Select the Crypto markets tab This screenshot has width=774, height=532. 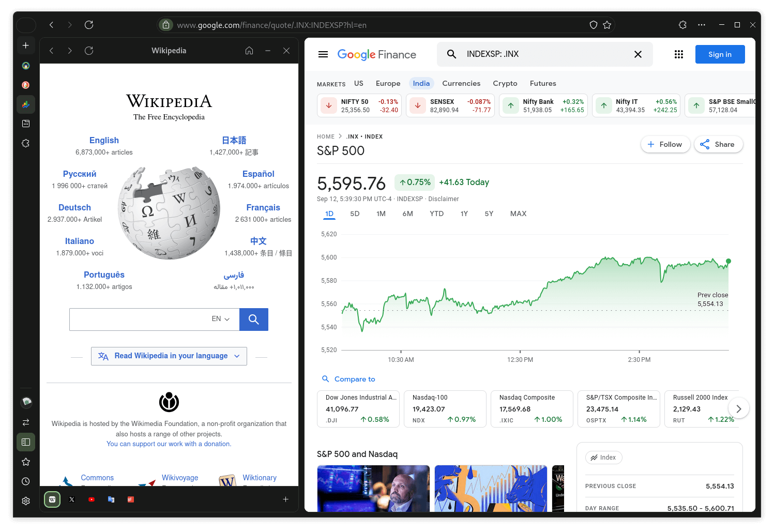505,83
